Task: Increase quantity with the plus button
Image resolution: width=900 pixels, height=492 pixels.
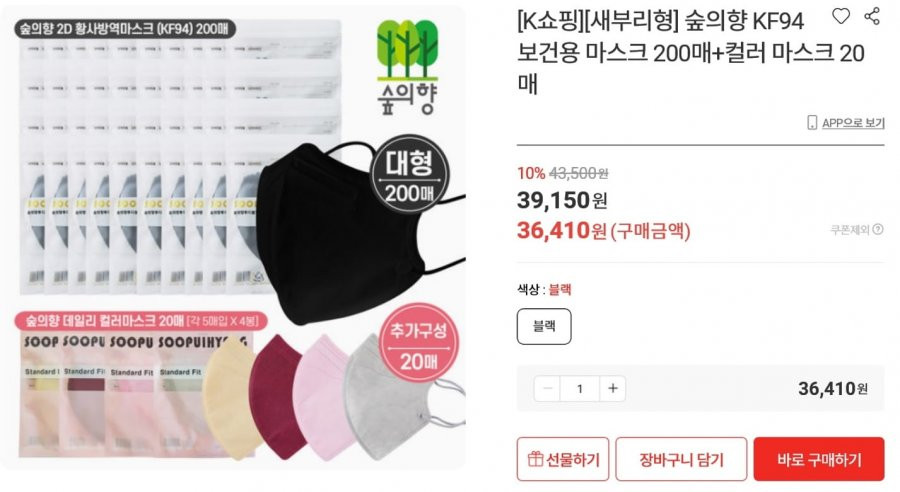Action: coord(612,389)
